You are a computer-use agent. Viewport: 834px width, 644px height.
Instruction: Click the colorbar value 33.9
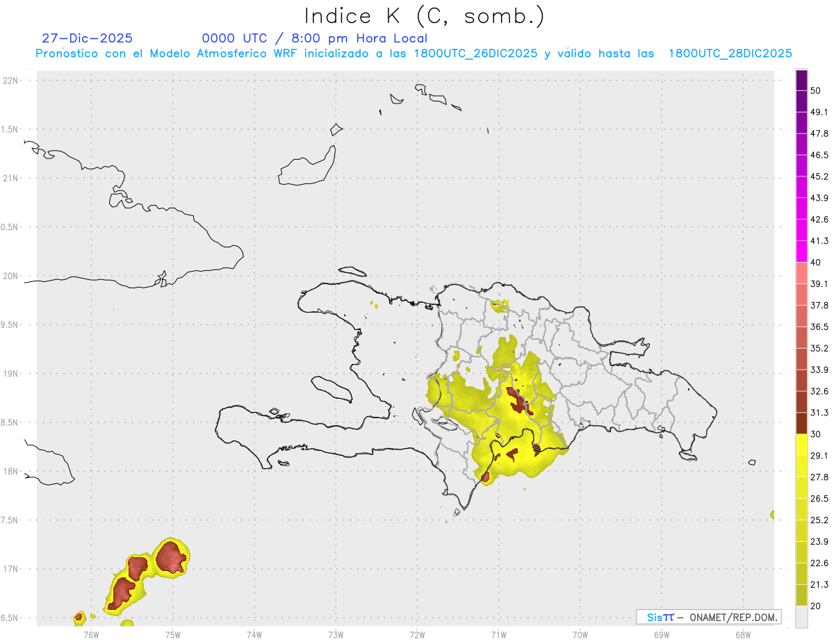click(819, 370)
